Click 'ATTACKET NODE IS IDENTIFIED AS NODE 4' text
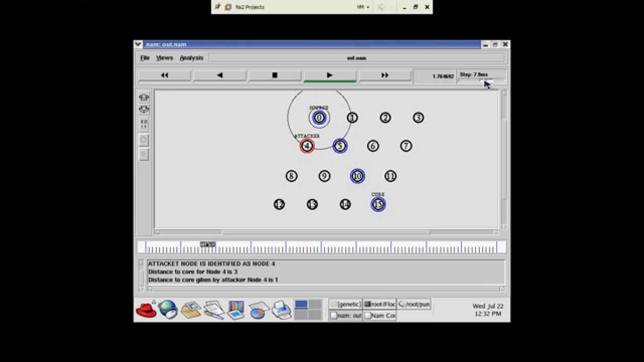Screen dimensions: 644x362 (211, 263)
